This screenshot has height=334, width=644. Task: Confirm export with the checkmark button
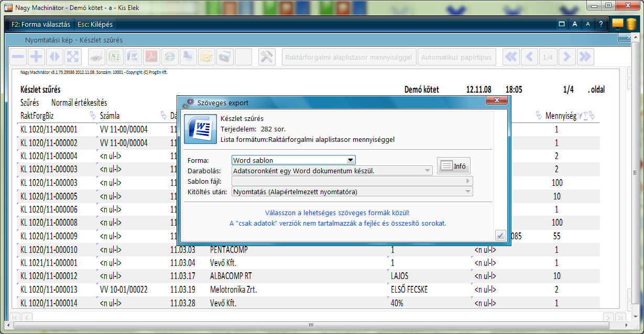pyautogui.click(x=500, y=236)
